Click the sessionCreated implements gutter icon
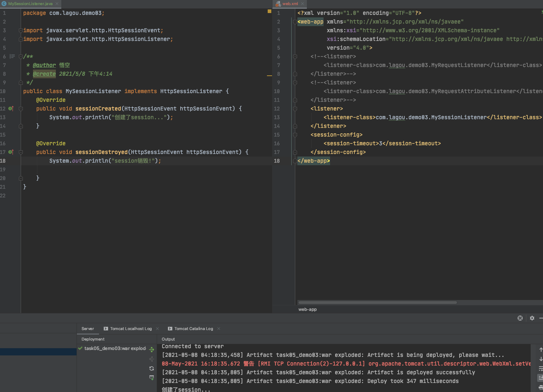This screenshot has width=543, height=392. pyautogui.click(x=11, y=109)
